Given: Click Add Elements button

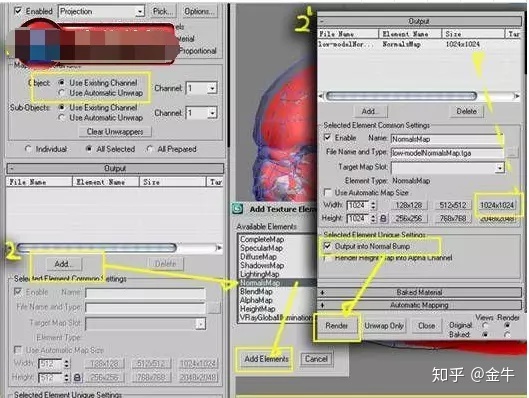Looking at the screenshot, I should (266, 359).
